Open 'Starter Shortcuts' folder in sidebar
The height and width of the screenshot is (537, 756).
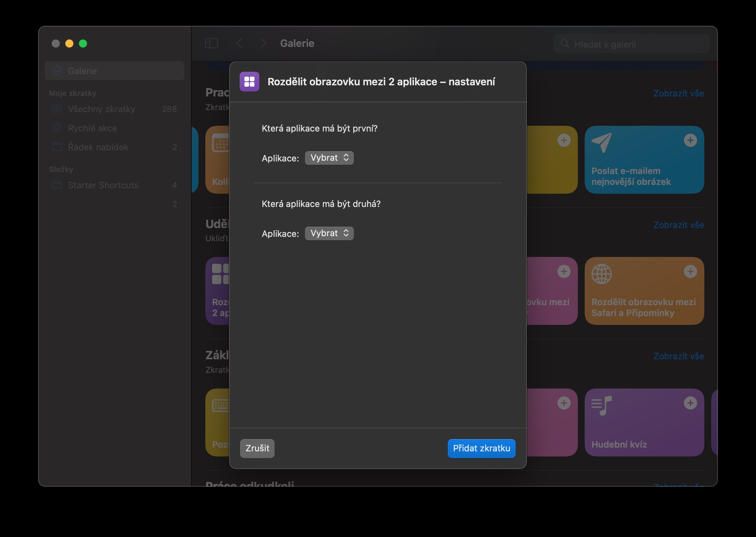point(103,185)
